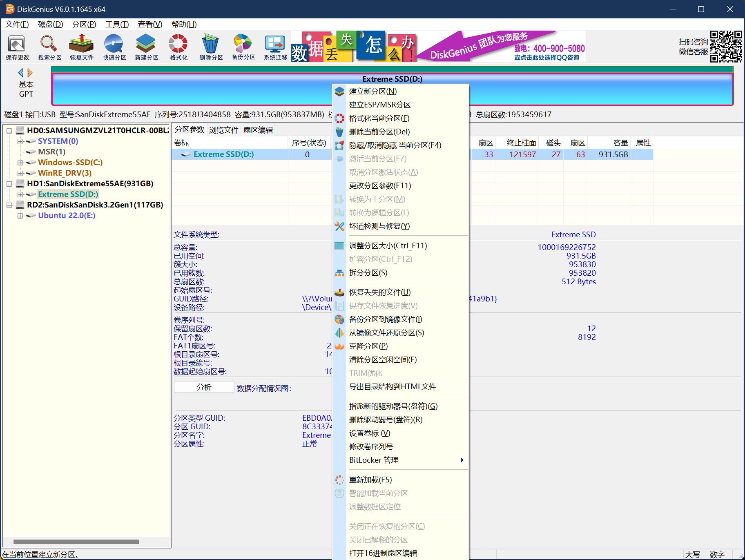Choose 指派新的驱动器号(盘符)(G) menu entry
This screenshot has height=560, width=745.
(x=401, y=406)
